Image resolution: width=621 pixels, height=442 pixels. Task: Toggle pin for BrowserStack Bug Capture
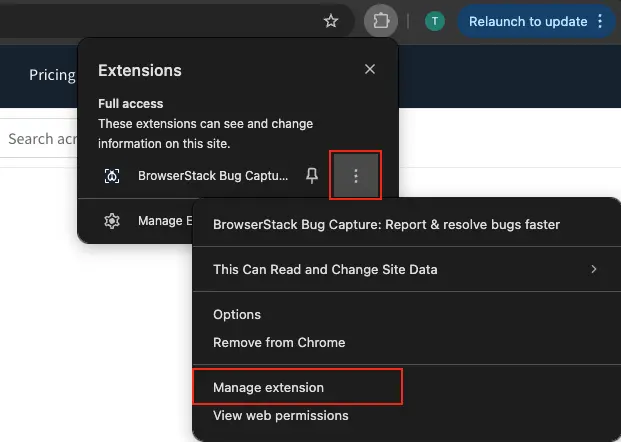(x=312, y=176)
